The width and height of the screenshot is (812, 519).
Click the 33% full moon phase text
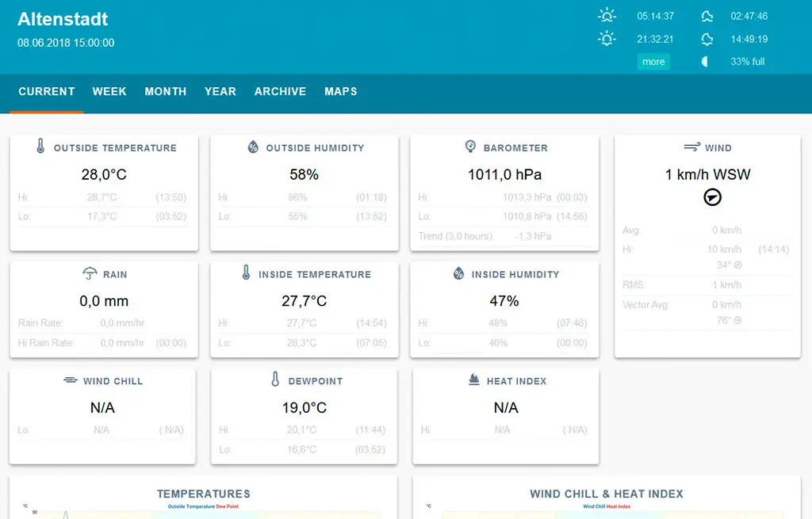click(x=747, y=62)
